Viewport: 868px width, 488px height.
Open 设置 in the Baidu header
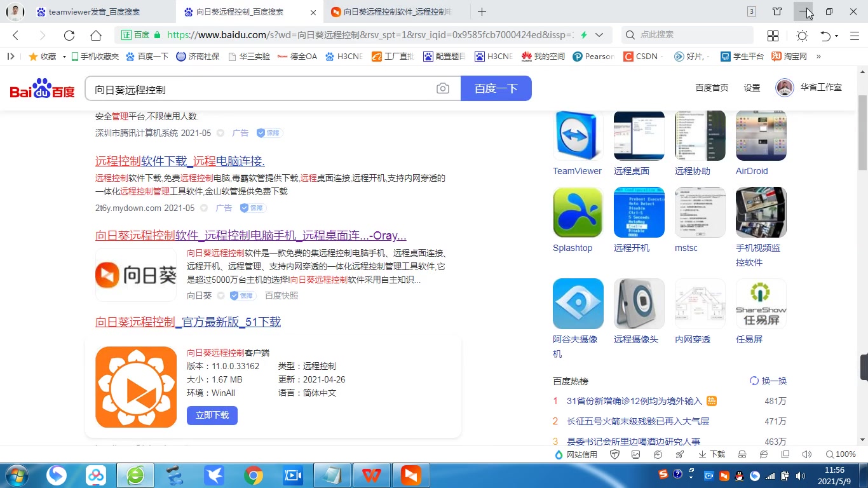(752, 88)
